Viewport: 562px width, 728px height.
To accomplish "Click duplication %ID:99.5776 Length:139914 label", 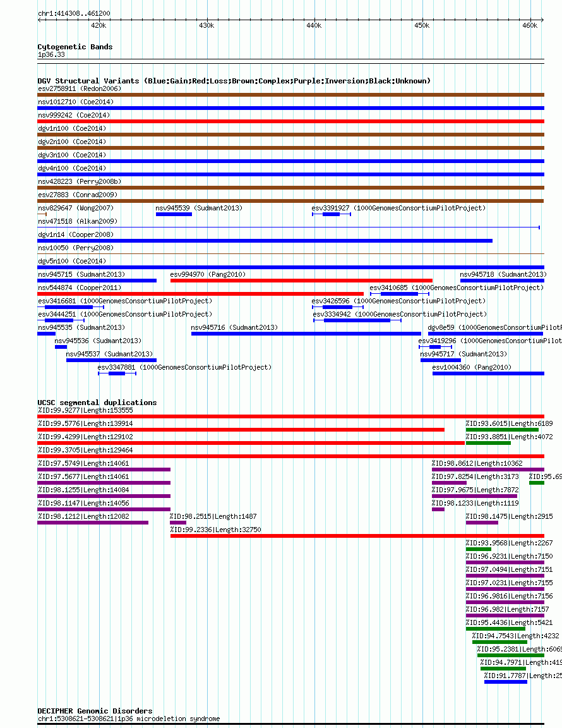I will 85,424.
